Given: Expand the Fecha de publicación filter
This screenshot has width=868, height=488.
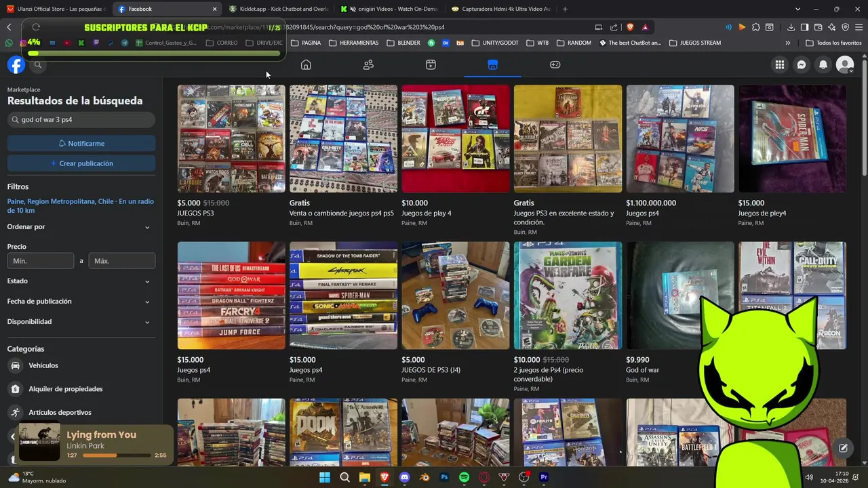Looking at the screenshot, I should (x=81, y=301).
